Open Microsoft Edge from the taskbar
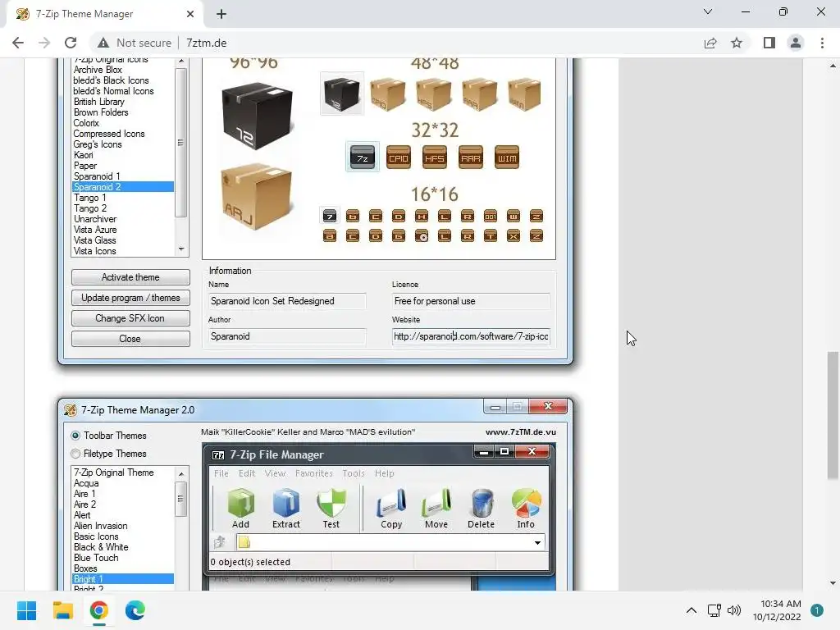 [x=135, y=610]
